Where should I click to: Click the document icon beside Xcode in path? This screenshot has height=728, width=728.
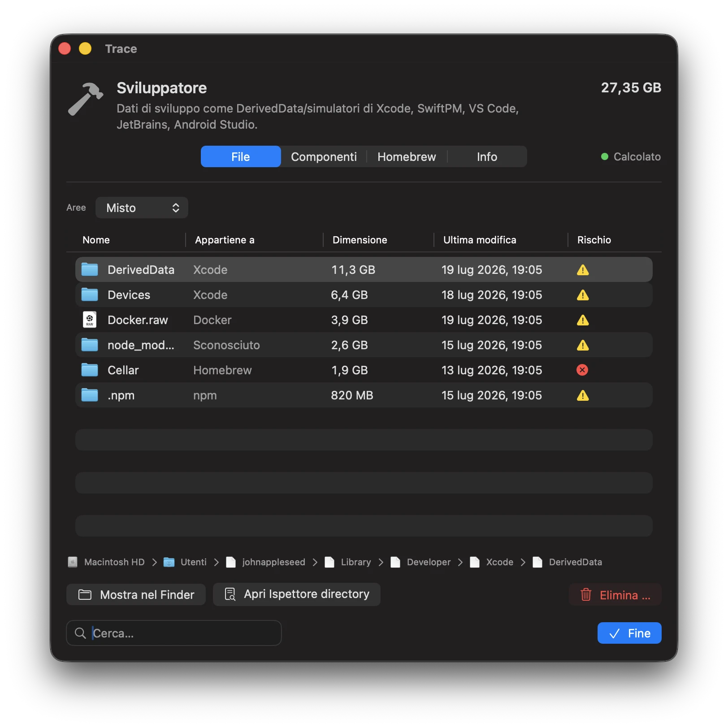pos(475,562)
